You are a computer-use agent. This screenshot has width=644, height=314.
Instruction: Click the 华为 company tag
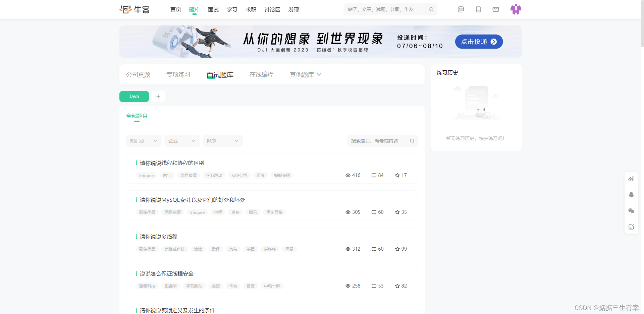pos(233,286)
